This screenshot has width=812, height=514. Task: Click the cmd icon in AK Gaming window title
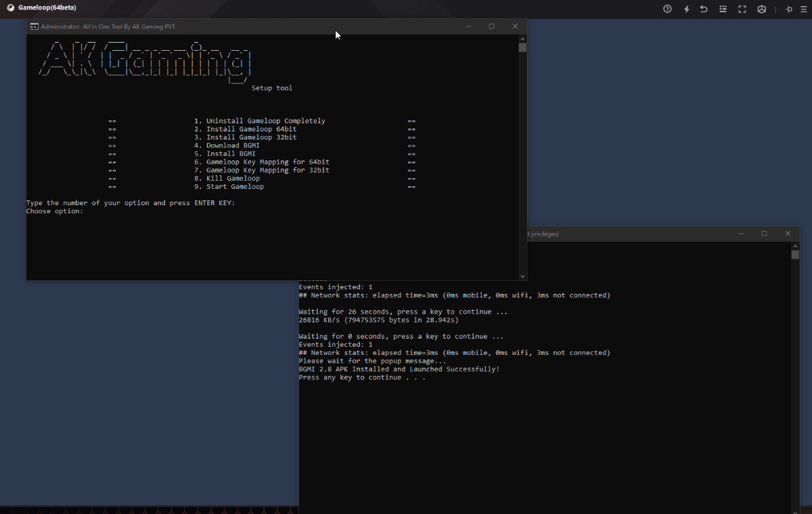coord(34,26)
